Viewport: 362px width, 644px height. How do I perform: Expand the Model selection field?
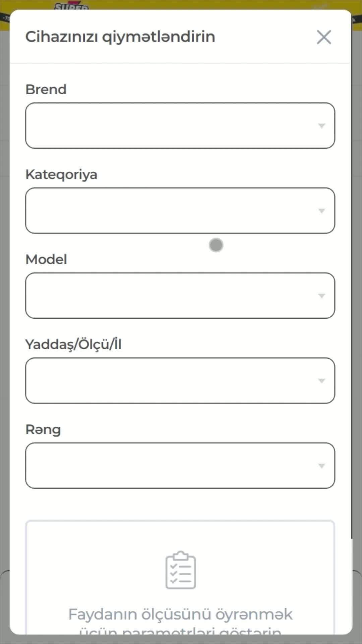click(171, 296)
